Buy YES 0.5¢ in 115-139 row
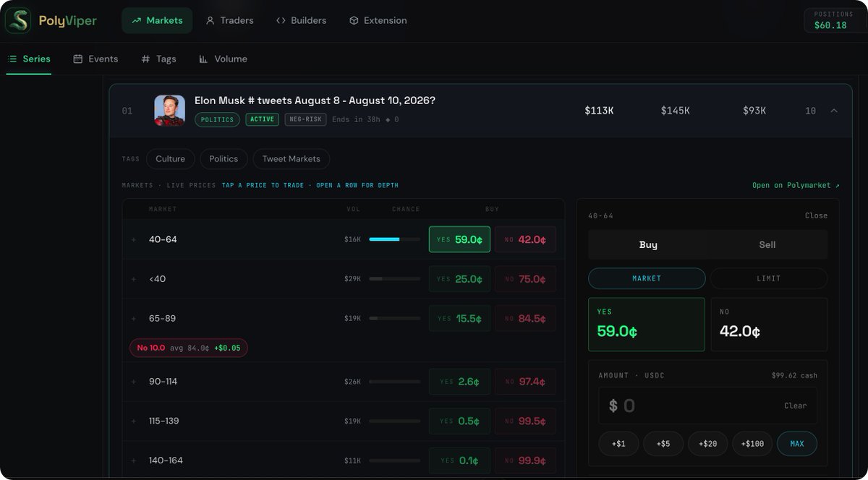Screen dimensions: 868x480 pyautogui.click(x=459, y=421)
